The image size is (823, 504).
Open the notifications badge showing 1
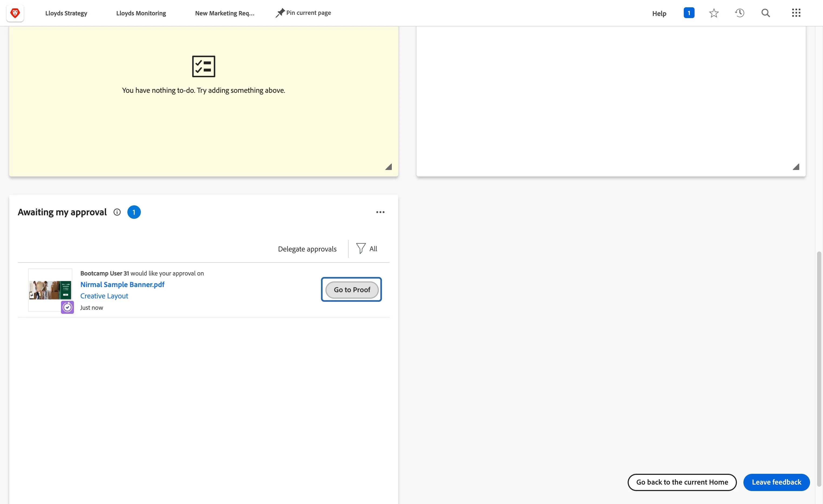[x=689, y=13]
